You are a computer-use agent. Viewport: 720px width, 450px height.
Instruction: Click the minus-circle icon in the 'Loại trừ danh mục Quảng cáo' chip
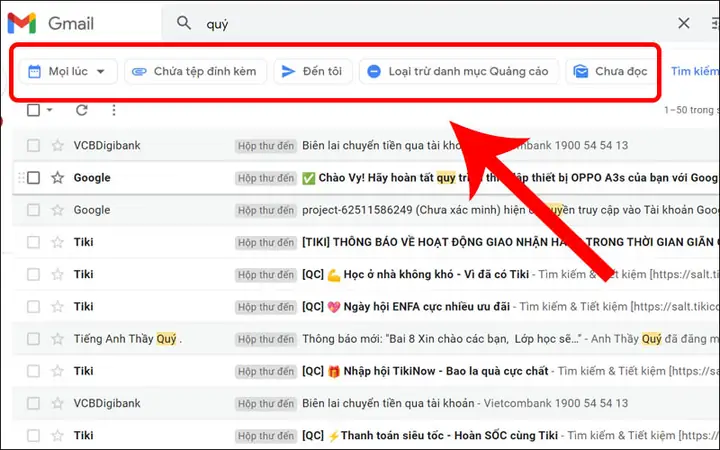pos(374,72)
